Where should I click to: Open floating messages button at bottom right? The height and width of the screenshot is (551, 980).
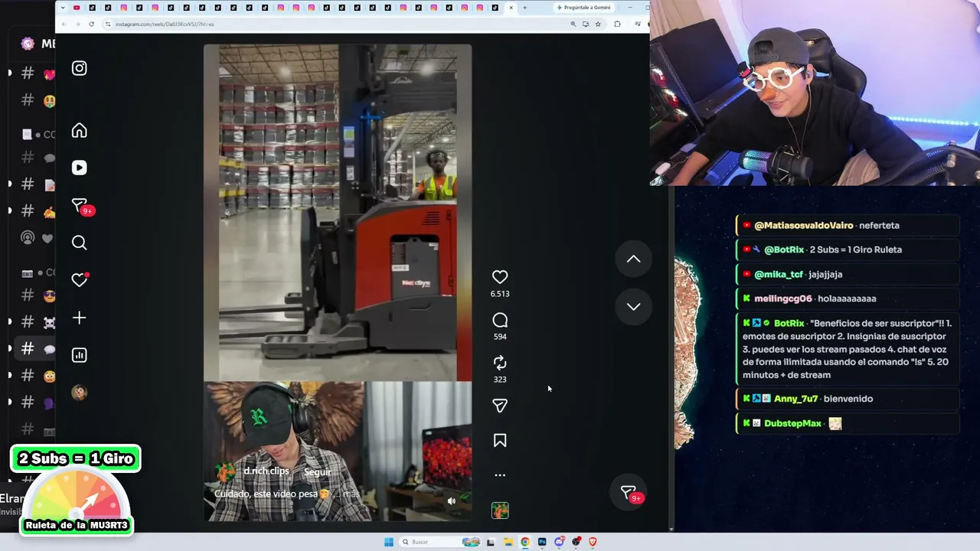coord(630,494)
